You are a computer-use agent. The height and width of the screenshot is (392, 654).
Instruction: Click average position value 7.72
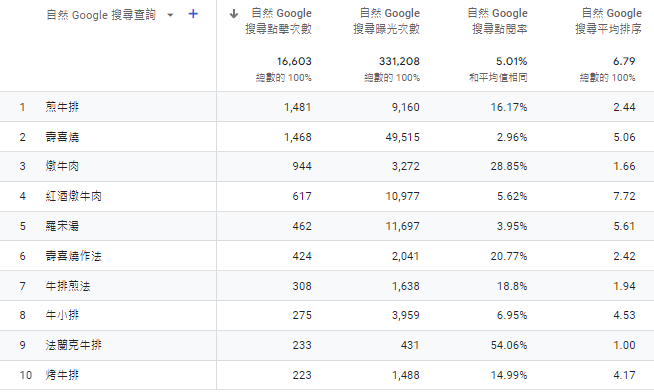pos(624,196)
